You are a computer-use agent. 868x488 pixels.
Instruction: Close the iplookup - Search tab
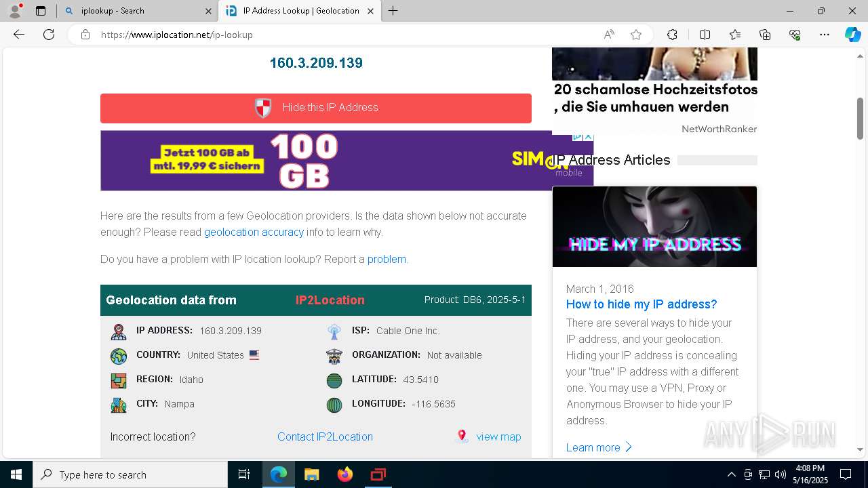[208, 11]
